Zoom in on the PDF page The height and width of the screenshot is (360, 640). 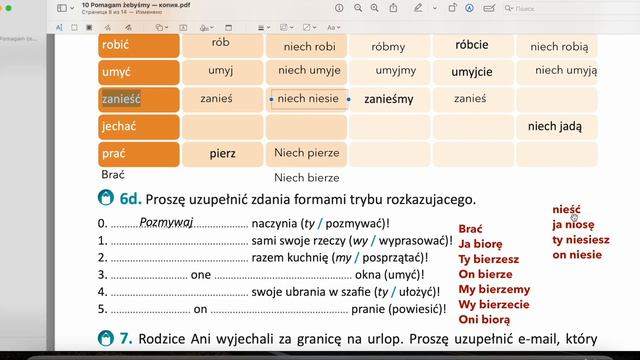click(x=374, y=8)
